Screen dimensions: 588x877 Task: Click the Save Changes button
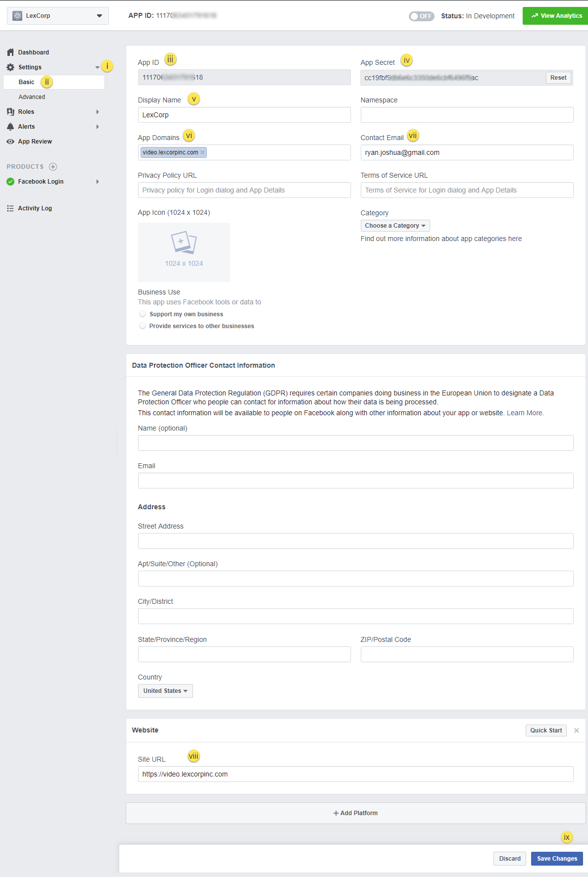(557, 859)
